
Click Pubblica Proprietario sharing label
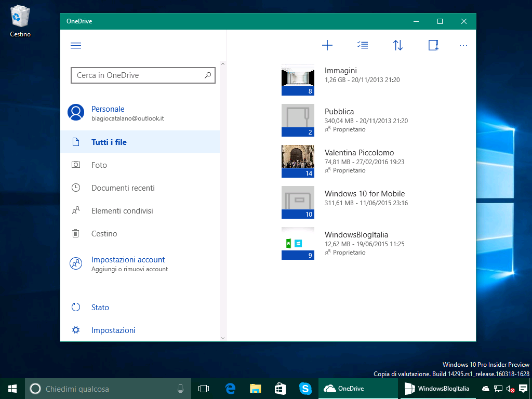(x=345, y=129)
